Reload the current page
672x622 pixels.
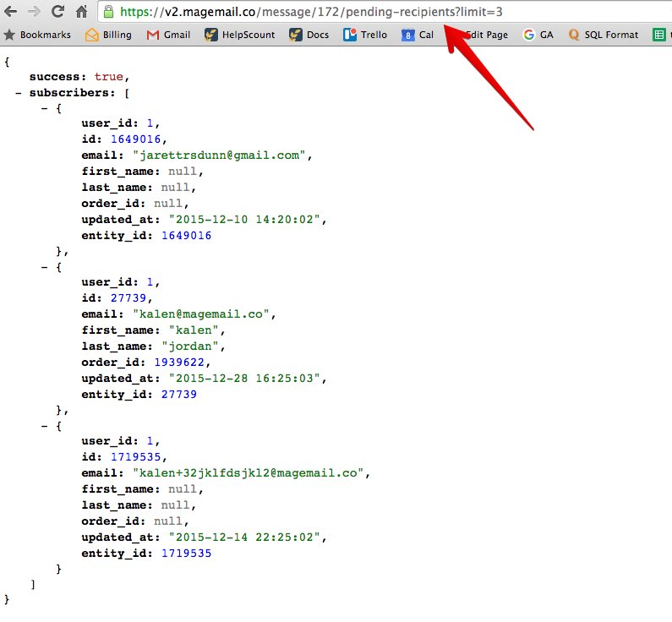[57, 12]
